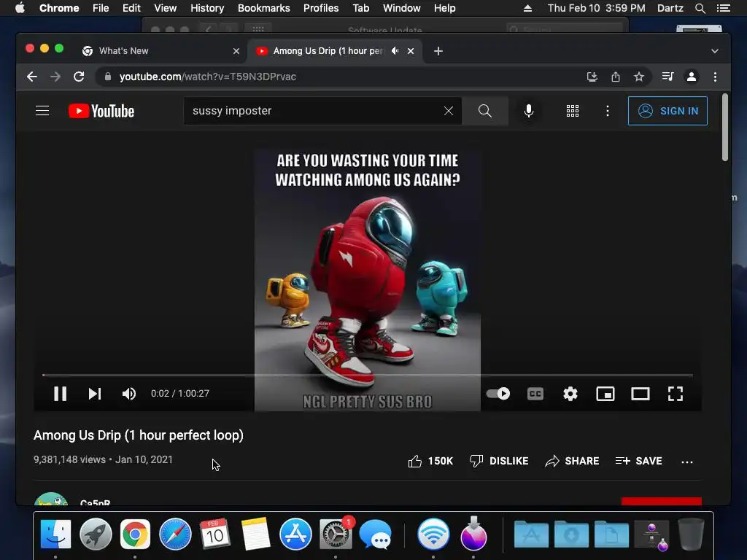Clear the search query X
Image resolution: width=747 pixels, height=560 pixels.
449,111
